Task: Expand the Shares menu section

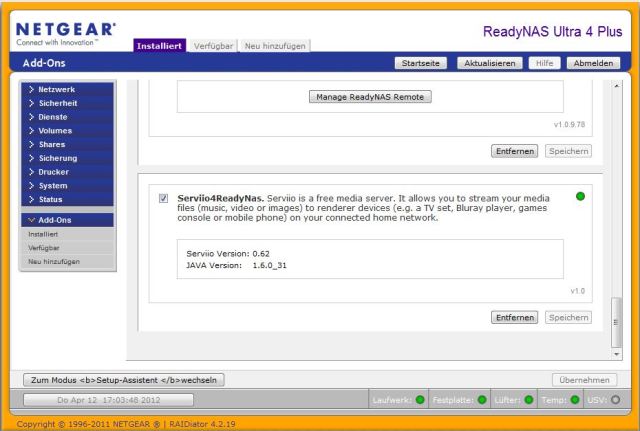Action: (x=67, y=144)
